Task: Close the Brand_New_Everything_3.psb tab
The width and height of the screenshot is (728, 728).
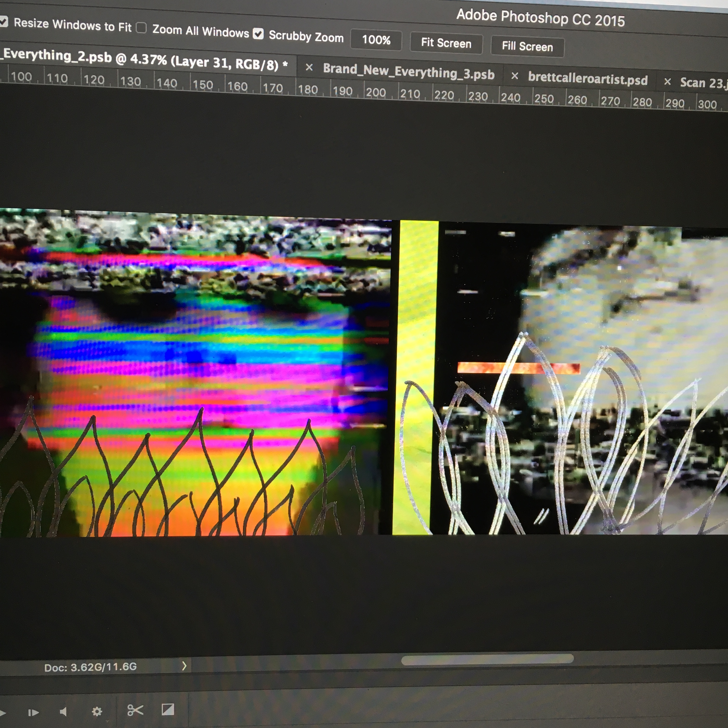Action: coord(309,67)
